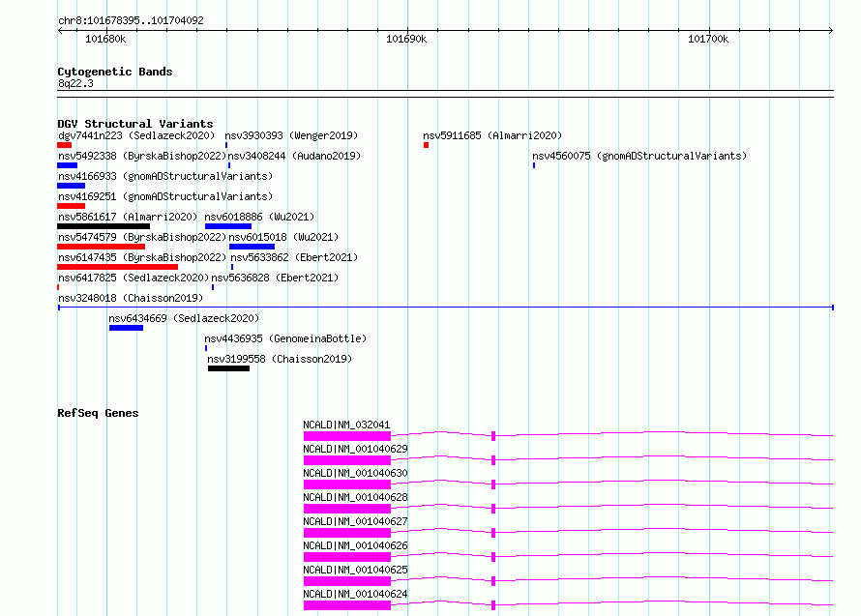Select NCALD|NM_001040630 transcript label
861x616 pixels.
coord(355,473)
